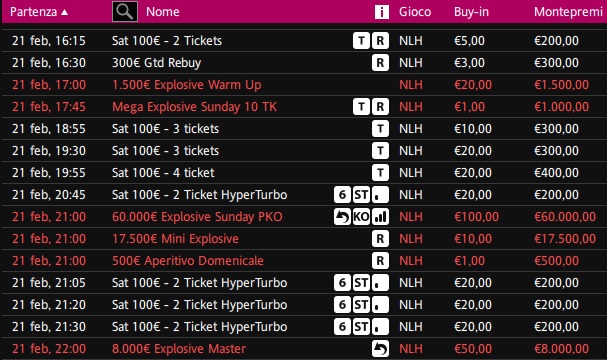This screenshot has height=360, width=607.
Task: Click T icon on Sat 100€ 4 ticket
Action: point(380,173)
